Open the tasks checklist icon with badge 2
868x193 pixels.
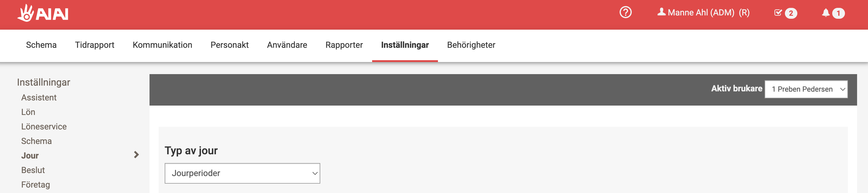778,13
